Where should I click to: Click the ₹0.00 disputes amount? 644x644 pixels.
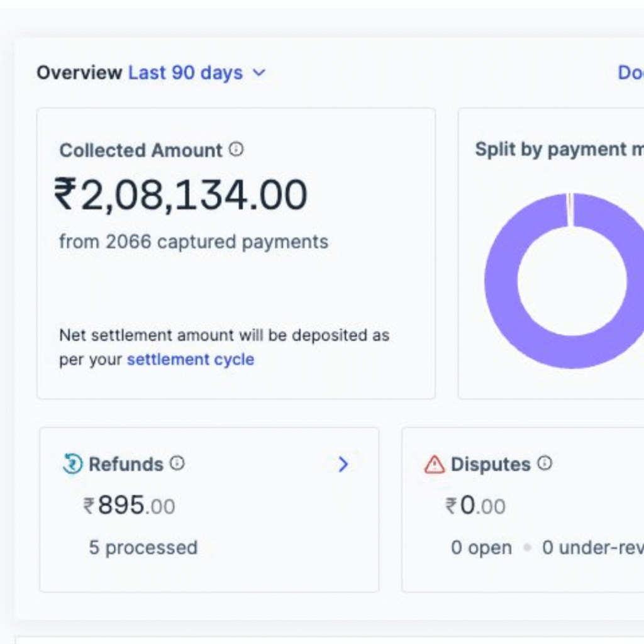(x=475, y=506)
